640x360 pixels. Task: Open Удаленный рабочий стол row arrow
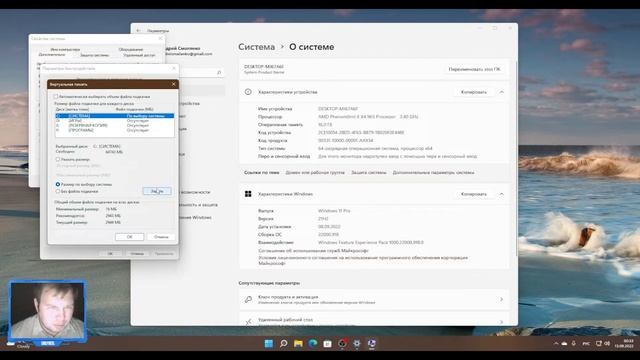(502, 322)
